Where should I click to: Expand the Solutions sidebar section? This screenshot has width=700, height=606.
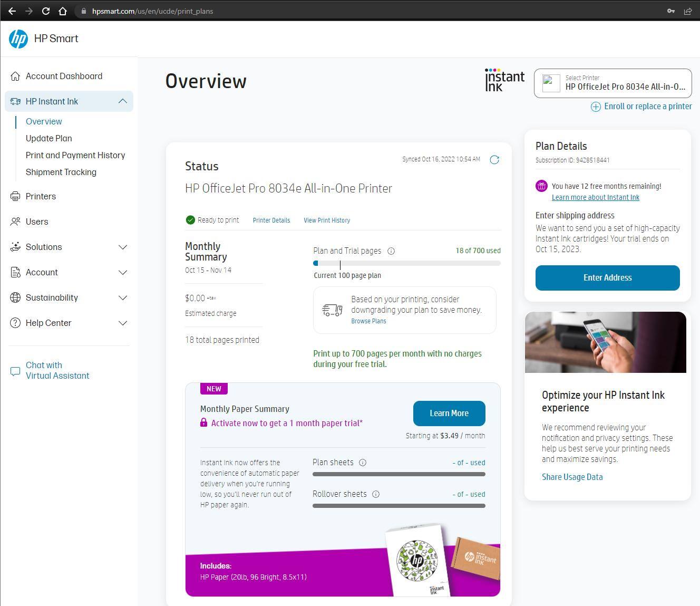click(x=122, y=247)
